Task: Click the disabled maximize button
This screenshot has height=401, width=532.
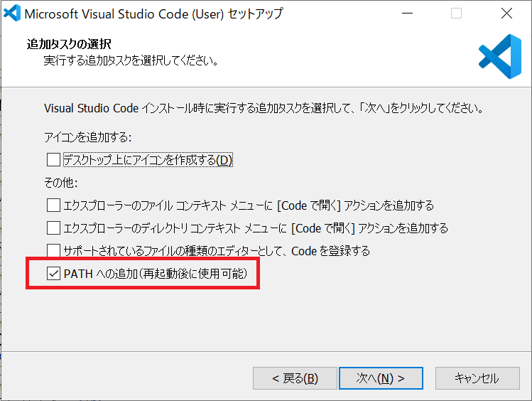Action: (x=456, y=14)
